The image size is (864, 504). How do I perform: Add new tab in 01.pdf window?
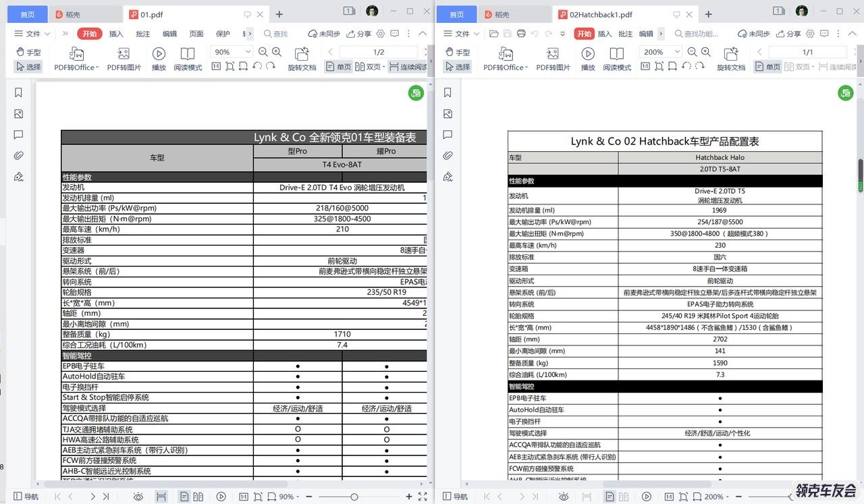coord(279,14)
